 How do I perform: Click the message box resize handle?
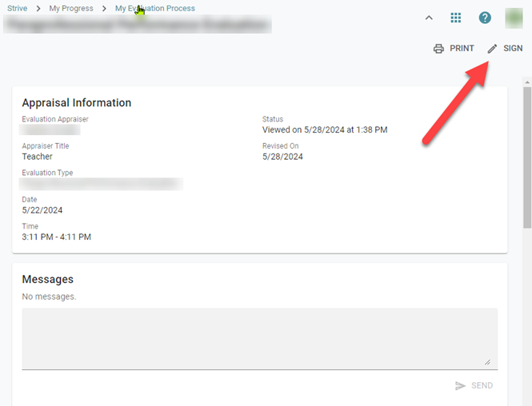pyautogui.click(x=488, y=362)
